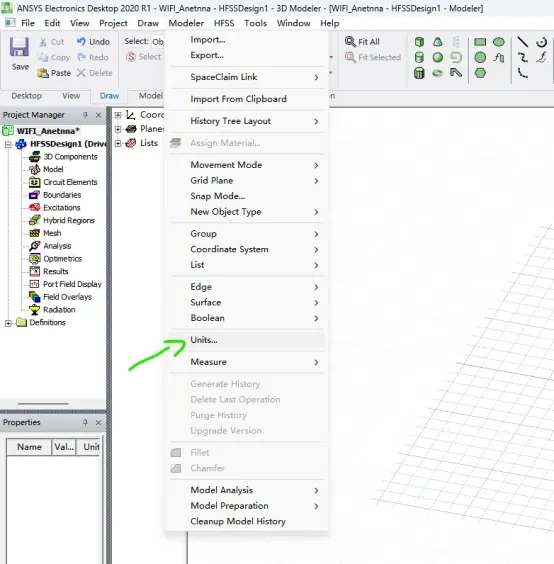Select the Draw box tool
Viewport: 554px width, 564px height.
[419, 42]
